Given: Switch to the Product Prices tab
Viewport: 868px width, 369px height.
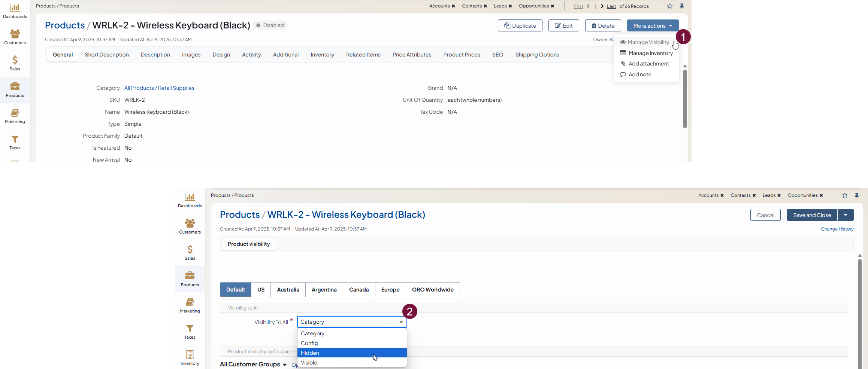Looking at the screenshot, I should (462, 55).
